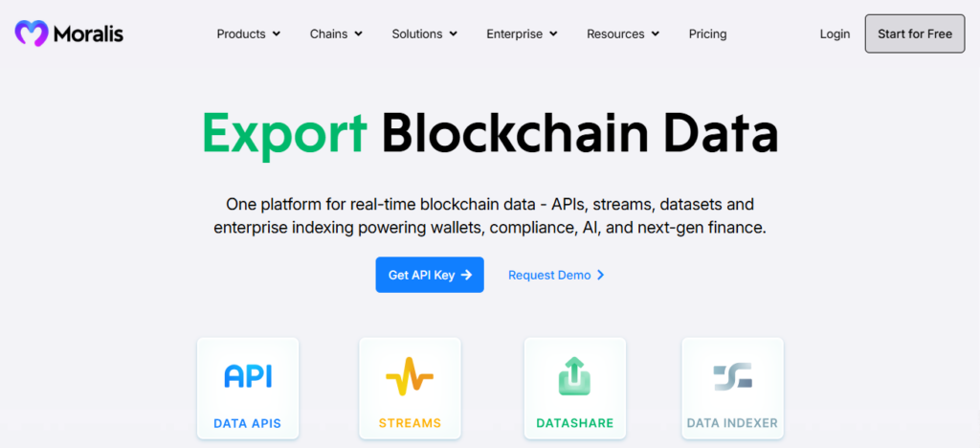980x448 pixels.
Task: Go to the Pricing page
Action: point(707,34)
